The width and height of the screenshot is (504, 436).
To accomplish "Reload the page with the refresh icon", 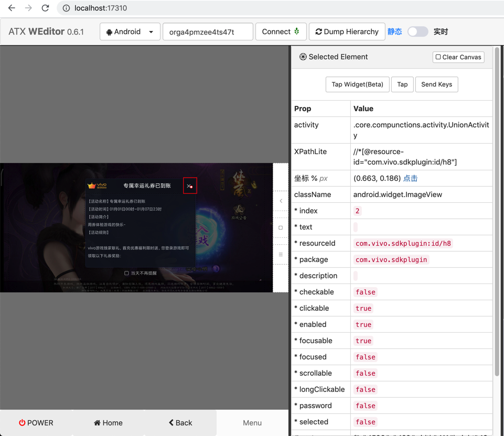I will (x=45, y=8).
